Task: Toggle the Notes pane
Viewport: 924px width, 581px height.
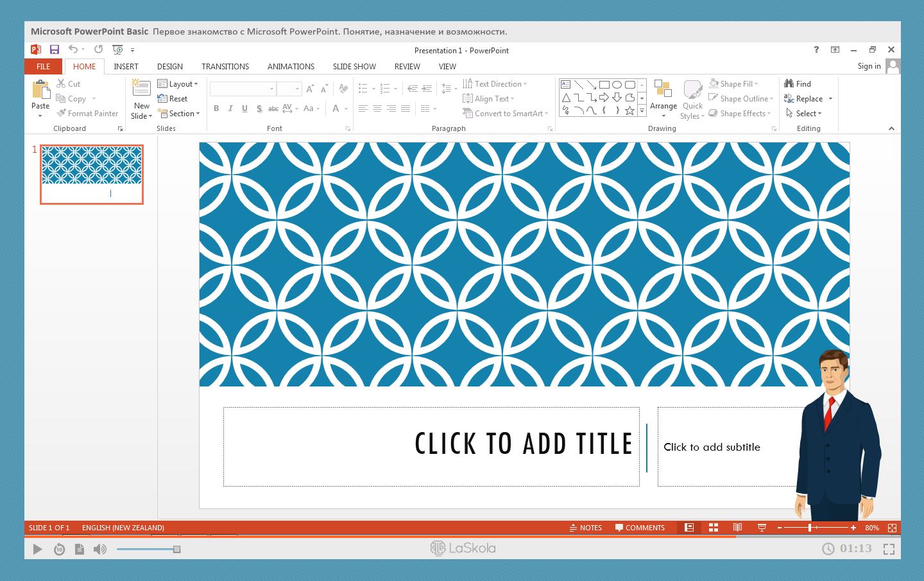Action: click(585, 528)
